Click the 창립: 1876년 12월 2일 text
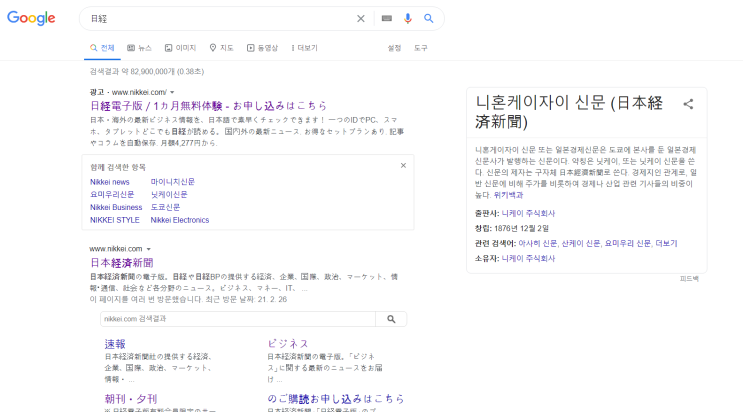Viewport: 743px width, 412px height. click(512, 229)
